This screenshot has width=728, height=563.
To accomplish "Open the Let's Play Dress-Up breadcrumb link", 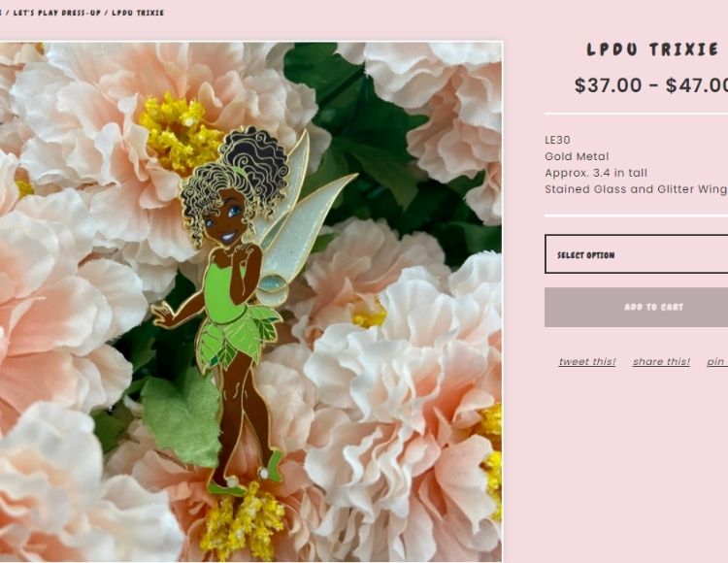I will [x=56, y=13].
